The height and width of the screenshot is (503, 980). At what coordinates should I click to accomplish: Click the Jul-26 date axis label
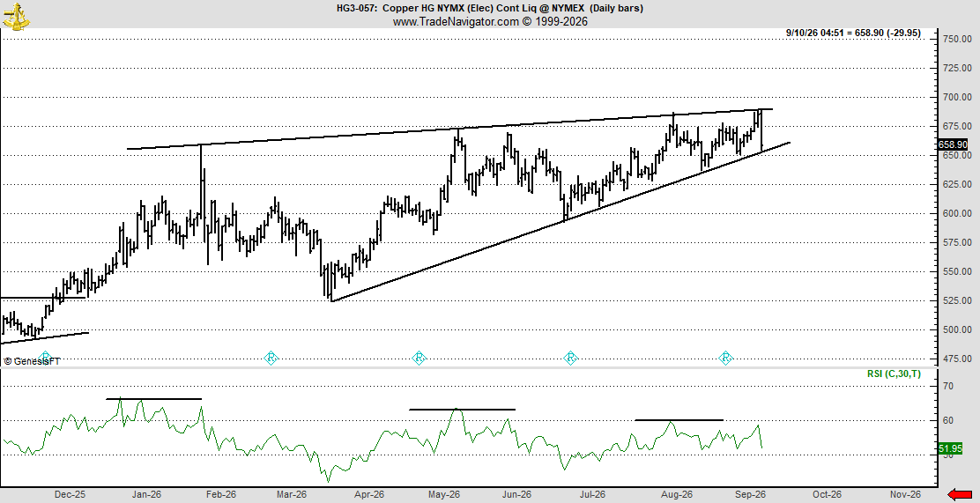(590, 494)
